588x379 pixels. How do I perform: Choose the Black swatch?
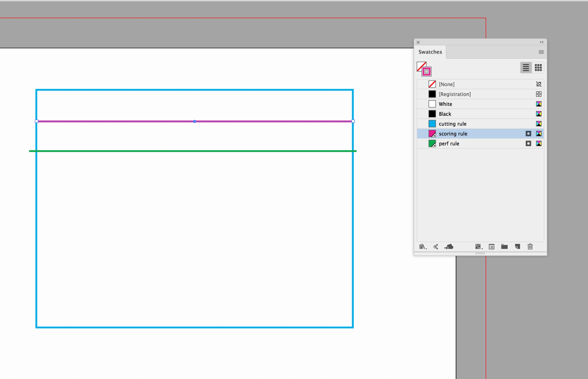[x=480, y=114]
